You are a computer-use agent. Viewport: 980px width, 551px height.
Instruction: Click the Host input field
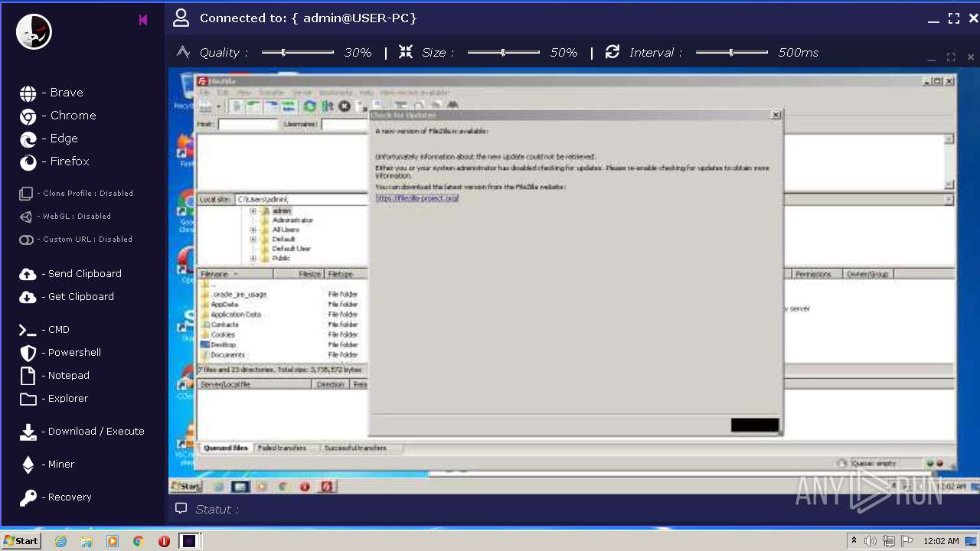point(247,124)
